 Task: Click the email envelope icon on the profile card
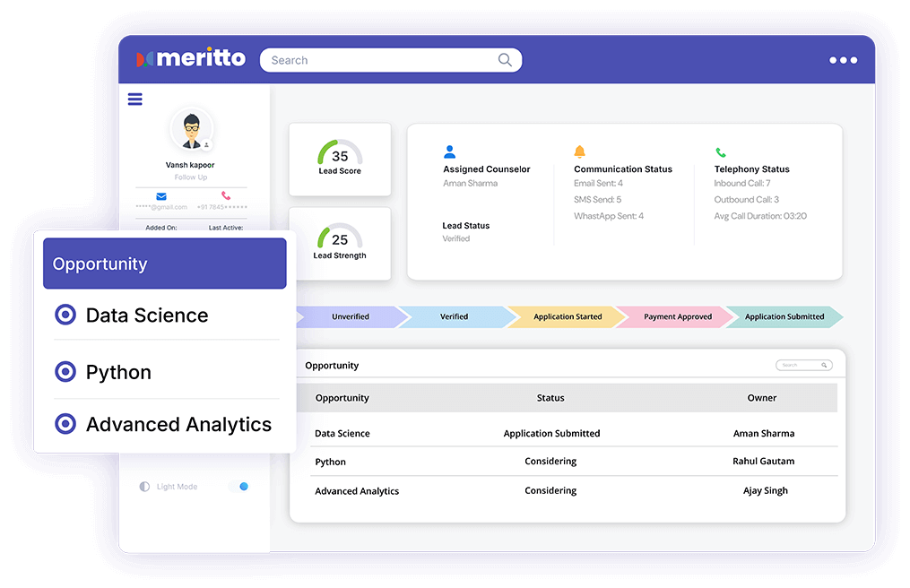(x=160, y=195)
